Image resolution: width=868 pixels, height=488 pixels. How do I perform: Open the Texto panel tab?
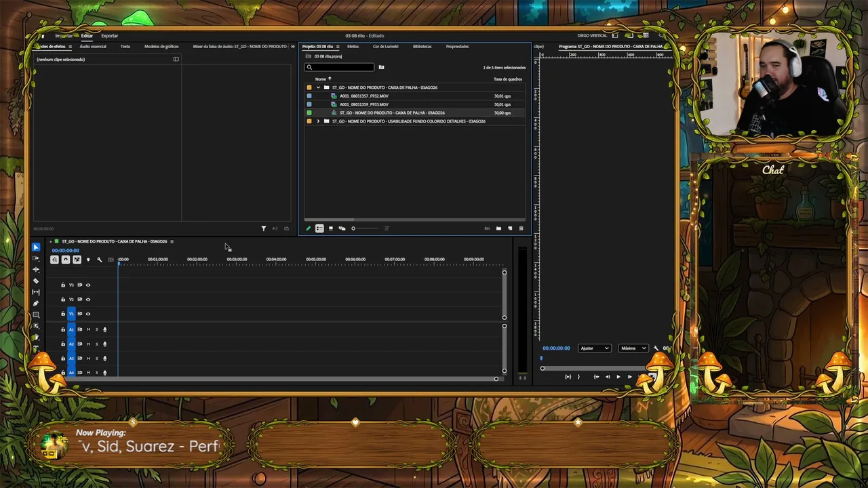point(125,47)
